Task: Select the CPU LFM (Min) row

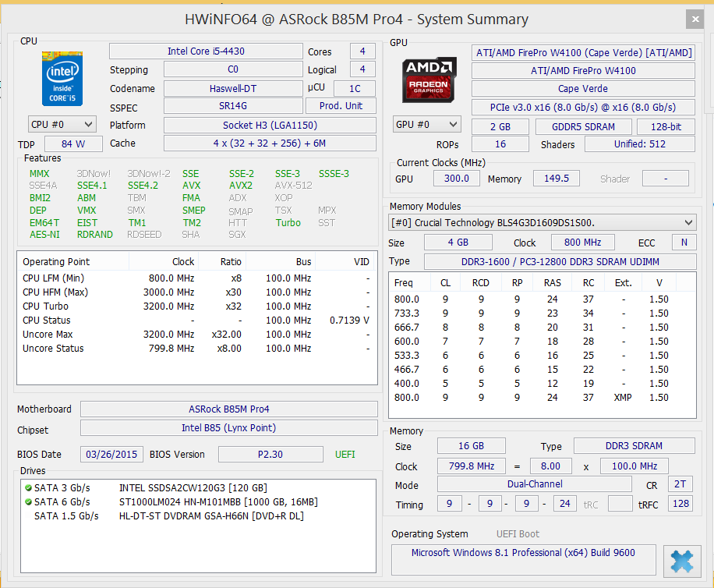Action: pos(196,278)
